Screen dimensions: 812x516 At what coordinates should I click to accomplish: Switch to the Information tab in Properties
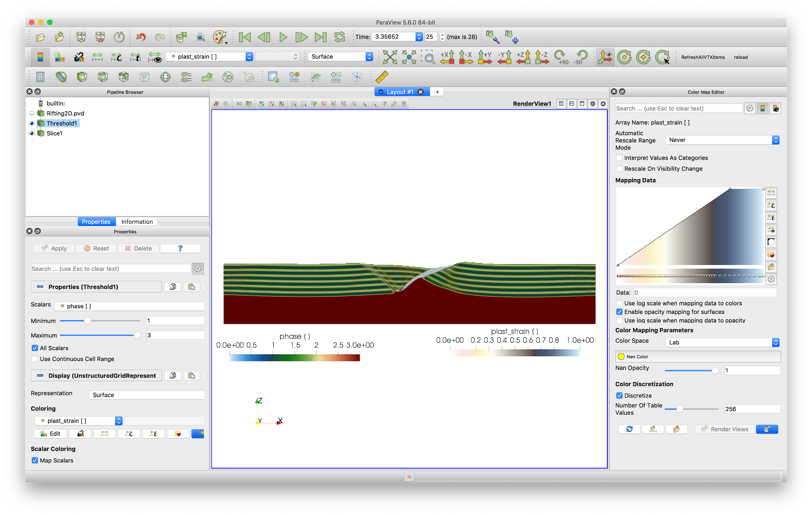(136, 221)
